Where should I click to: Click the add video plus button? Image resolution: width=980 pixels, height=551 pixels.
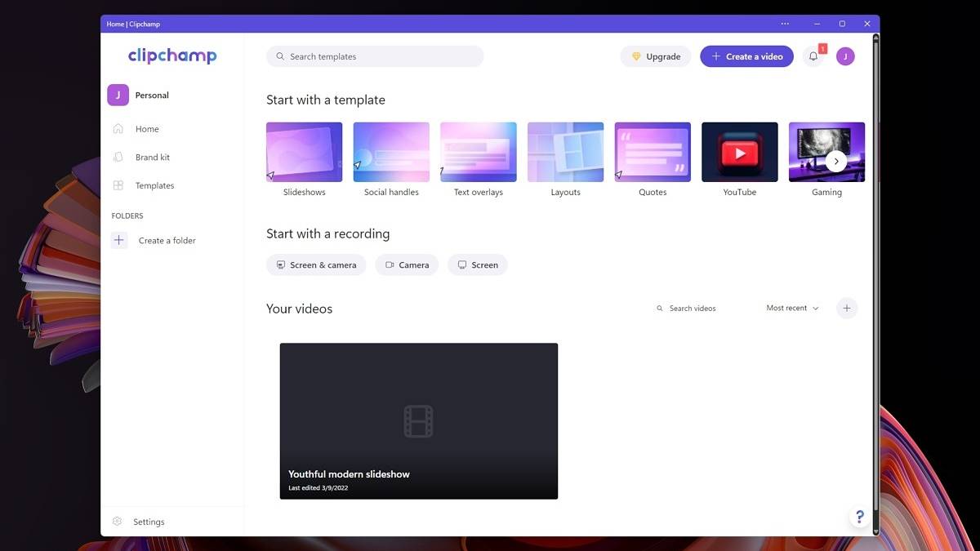coord(847,308)
